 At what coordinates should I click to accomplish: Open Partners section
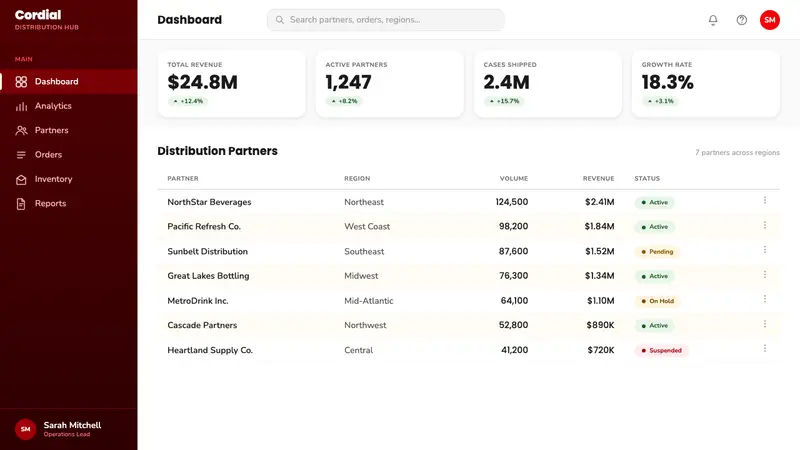point(68,131)
